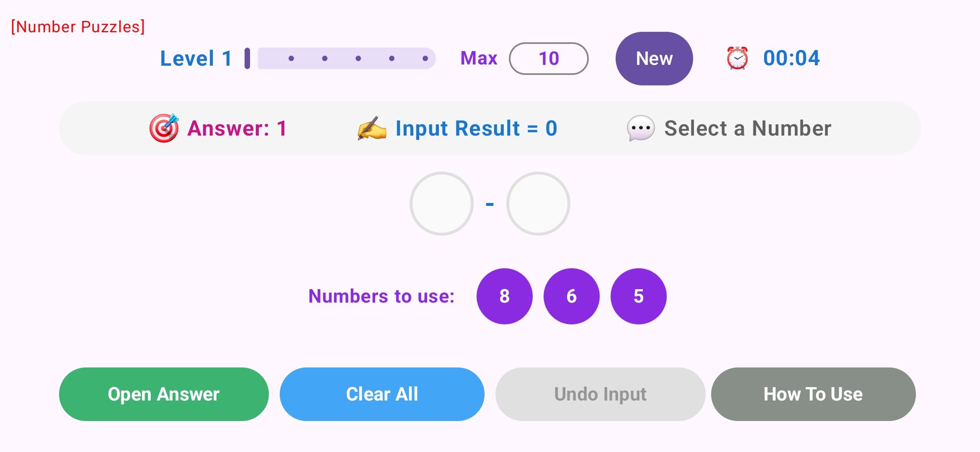Open the How To Use guide
980x452 pixels.
[813, 394]
